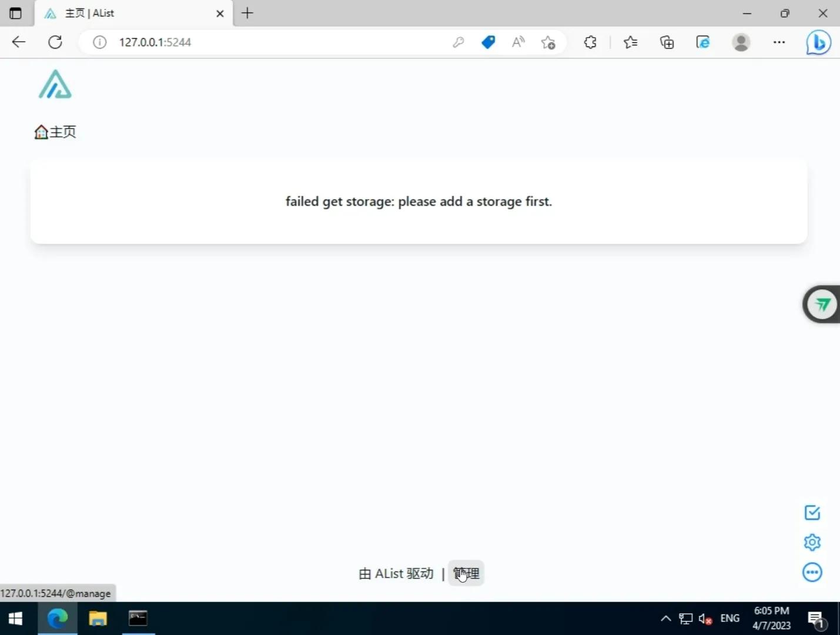840x635 pixels.
Task: Open more options via the circled ellipsis icon
Action: point(812,572)
